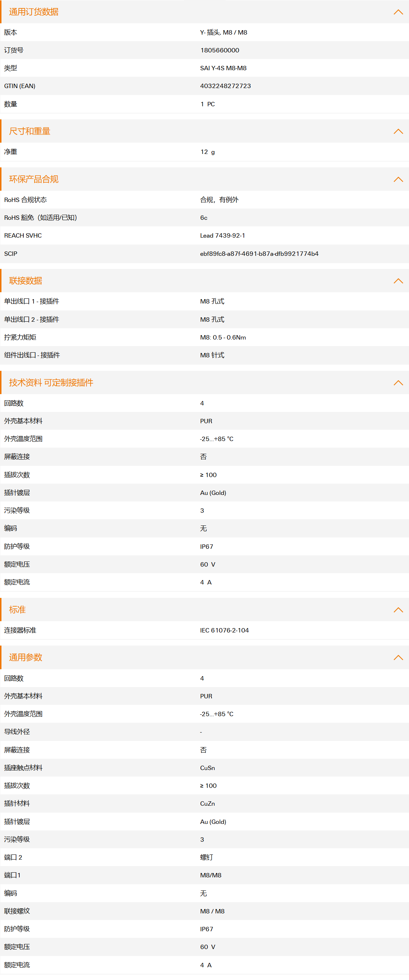409x980 pixels.
Task: Click the 联接螺纹 label
Action: (x=17, y=912)
